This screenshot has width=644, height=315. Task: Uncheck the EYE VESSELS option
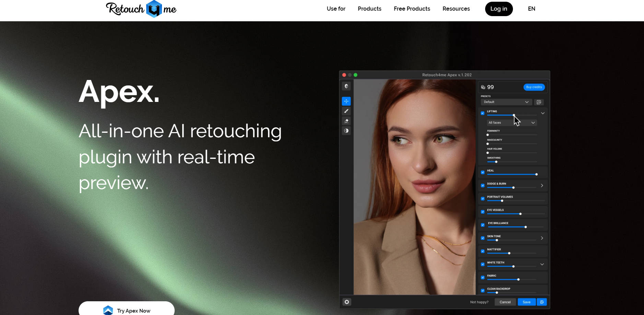click(483, 212)
